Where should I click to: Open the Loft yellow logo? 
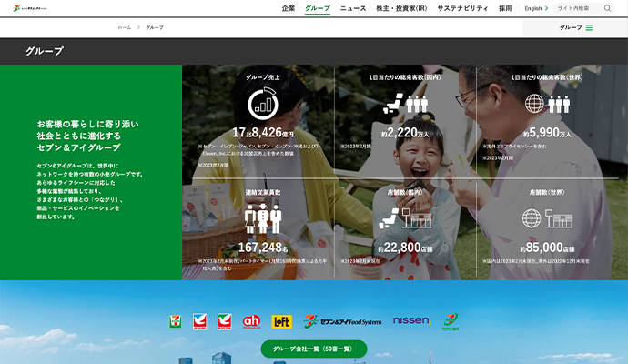pyautogui.click(x=280, y=321)
